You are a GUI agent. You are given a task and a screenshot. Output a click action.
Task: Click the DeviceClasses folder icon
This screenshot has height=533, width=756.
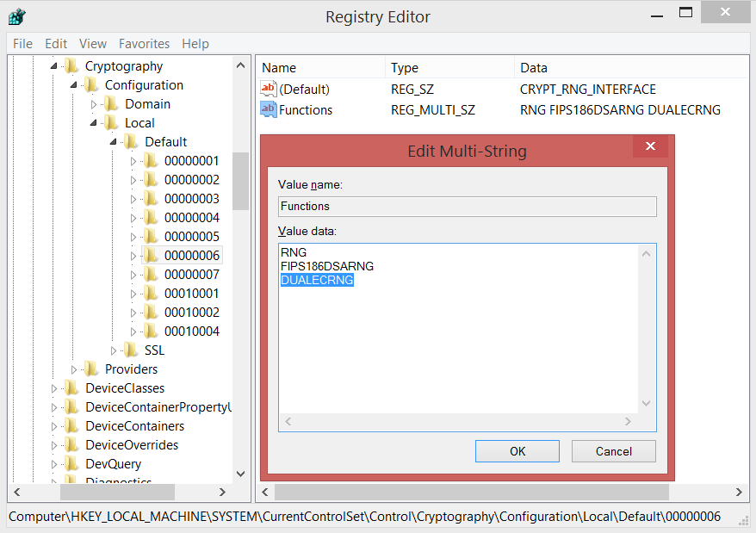71,388
